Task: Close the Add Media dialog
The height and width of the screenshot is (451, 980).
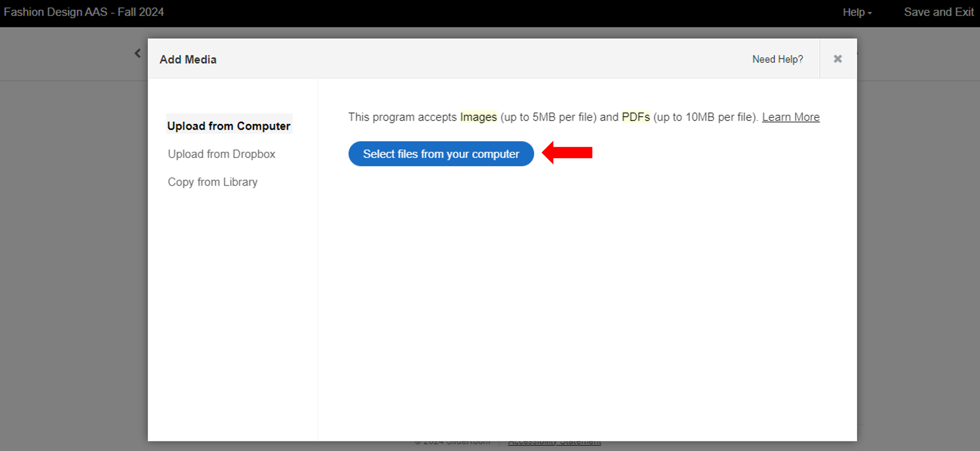Action: pyautogui.click(x=837, y=59)
